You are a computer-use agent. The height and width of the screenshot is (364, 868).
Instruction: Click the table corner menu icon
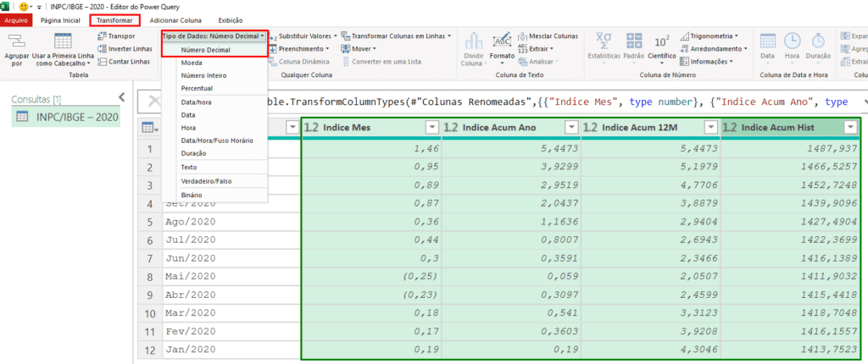coord(149,128)
